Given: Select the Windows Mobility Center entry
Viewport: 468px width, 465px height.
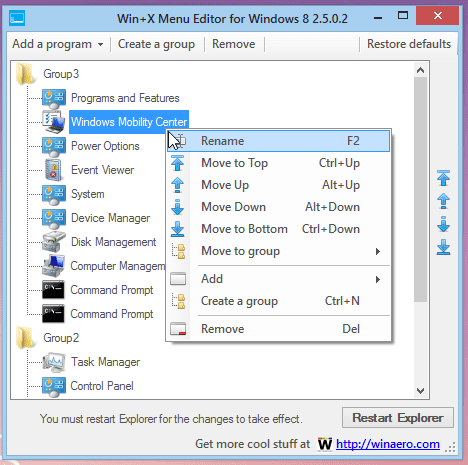Looking at the screenshot, I should [x=129, y=122].
